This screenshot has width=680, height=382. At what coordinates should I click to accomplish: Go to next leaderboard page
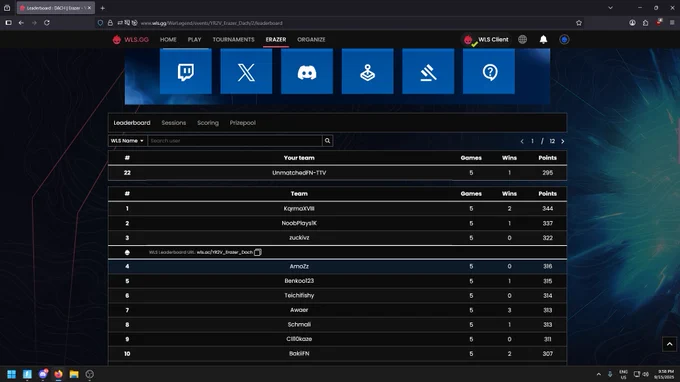[x=563, y=141]
